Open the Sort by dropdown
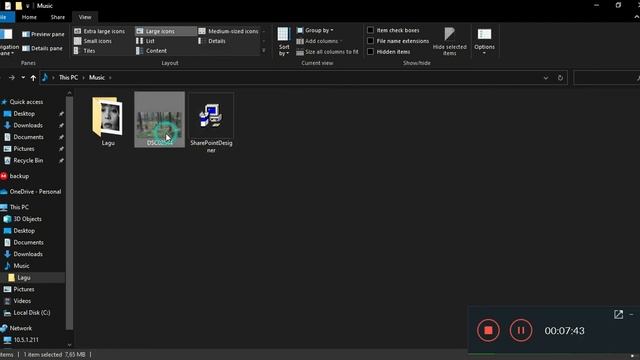 tap(284, 41)
